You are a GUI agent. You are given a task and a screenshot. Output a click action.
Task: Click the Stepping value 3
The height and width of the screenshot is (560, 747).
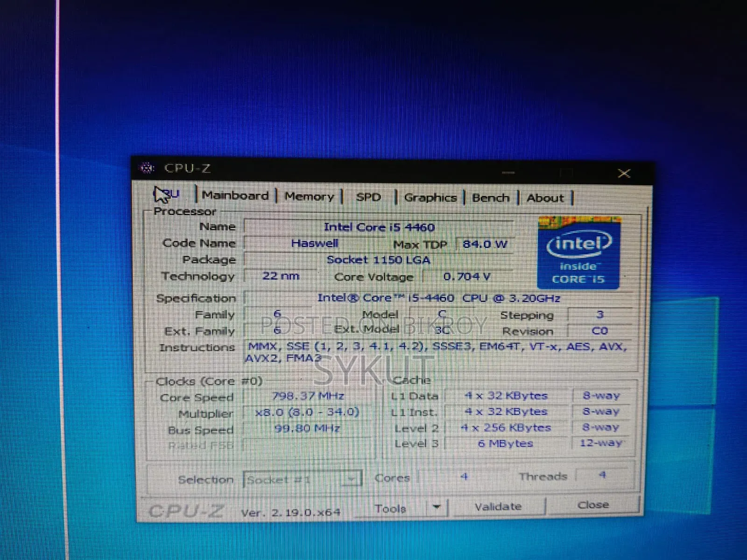click(x=600, y=315)
